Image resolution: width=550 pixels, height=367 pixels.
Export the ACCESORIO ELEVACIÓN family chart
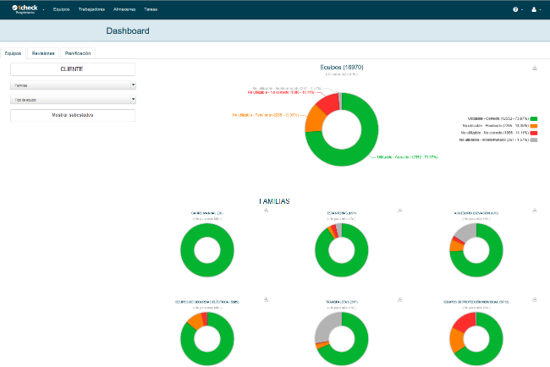tap(534, 211)
